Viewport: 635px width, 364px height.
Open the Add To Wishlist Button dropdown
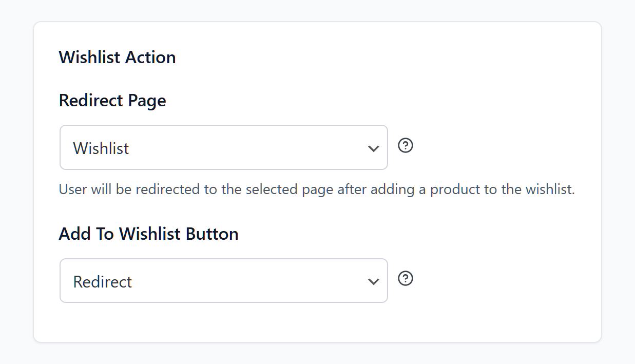[223, 280]
